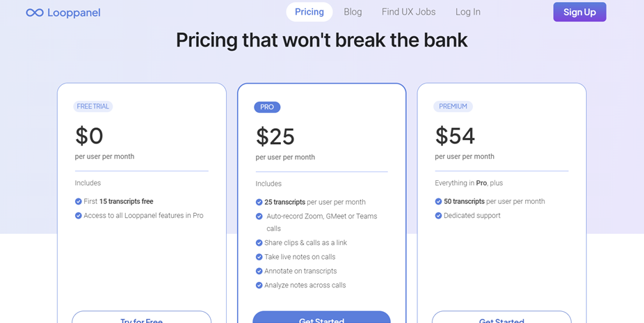Click checkmark beside Dedicated support
644x323 pixels.
(439, 215)
